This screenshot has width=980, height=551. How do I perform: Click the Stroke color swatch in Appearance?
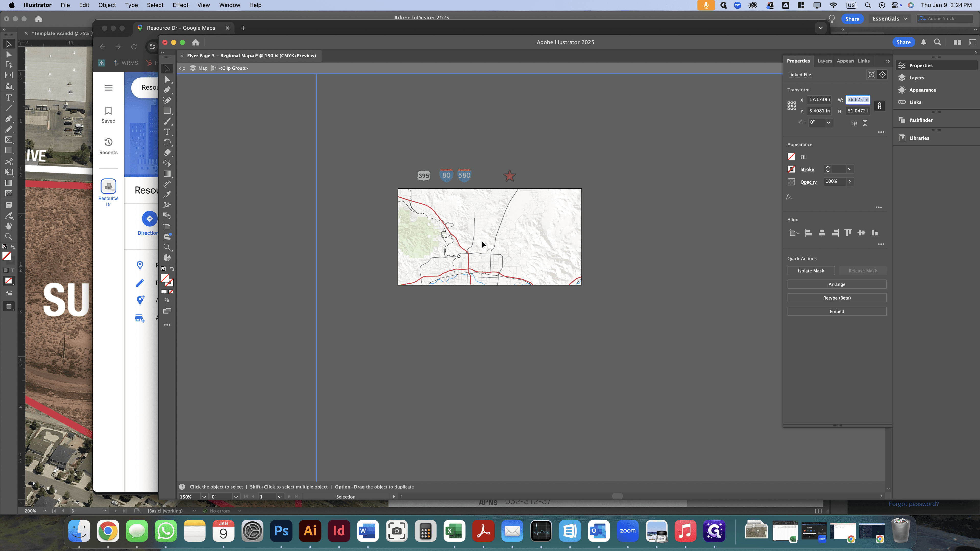791,169
